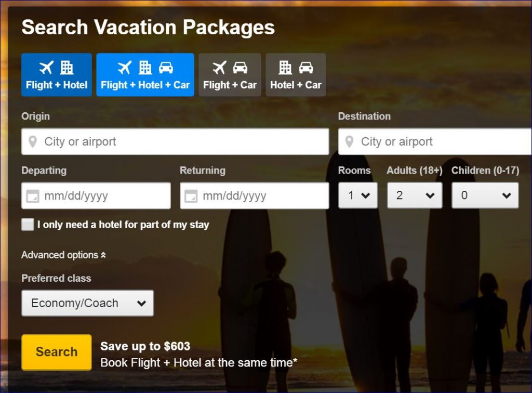The image size is (532, 393).
Task: Click the calendar icon in the Returning field
Action: click(190, 195)
